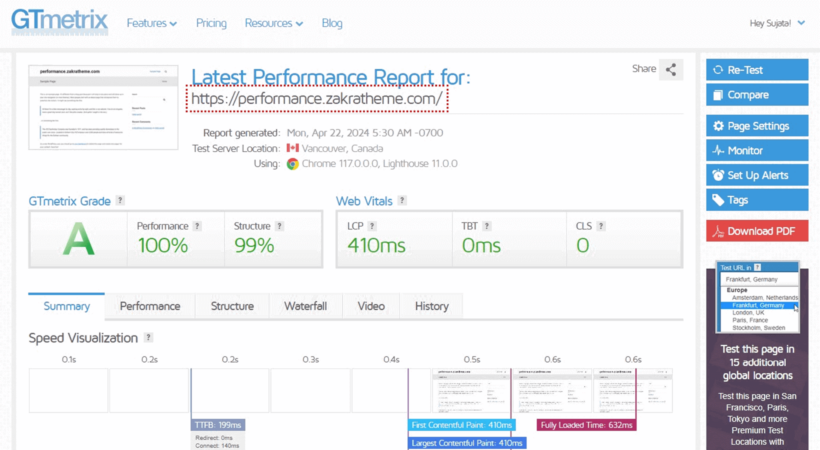The height and width of the screenshot is (450, 820).
Task: Click the TTFB: 199ms marker
Action: (x=218, y=425)
